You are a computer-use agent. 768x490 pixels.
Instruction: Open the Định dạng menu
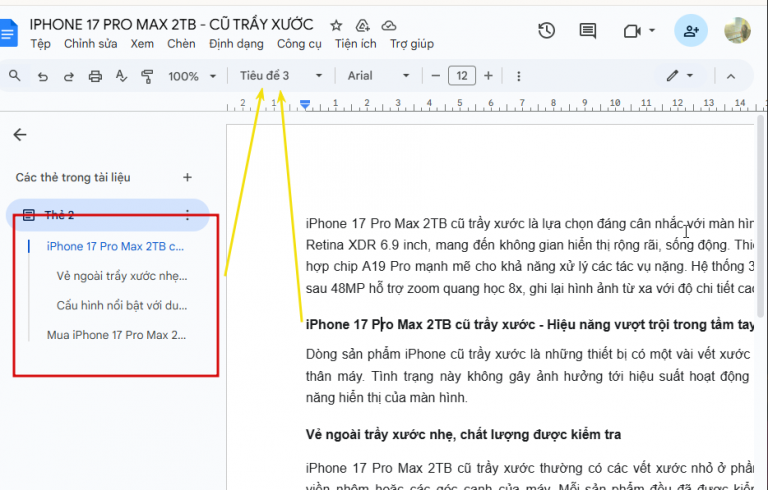click(236, 44)
